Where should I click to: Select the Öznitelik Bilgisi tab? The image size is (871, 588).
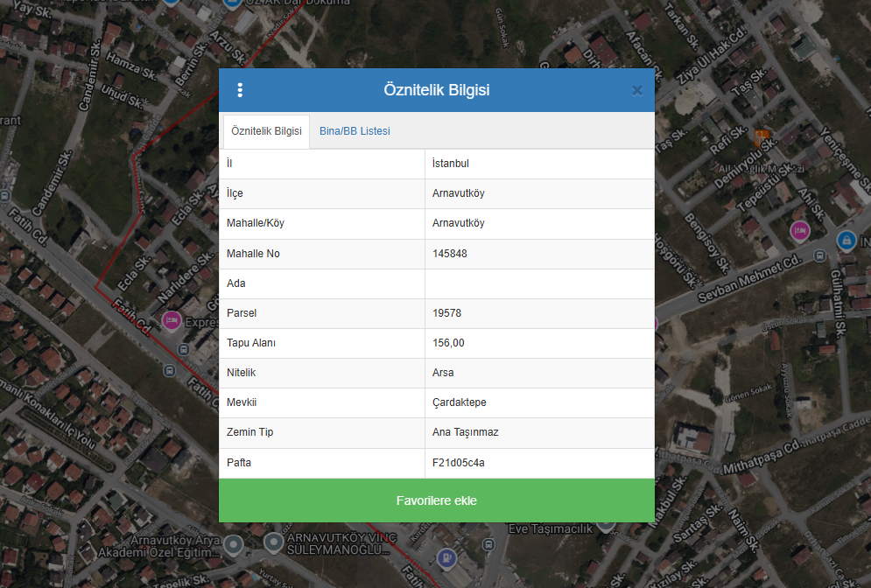[266, 131]
